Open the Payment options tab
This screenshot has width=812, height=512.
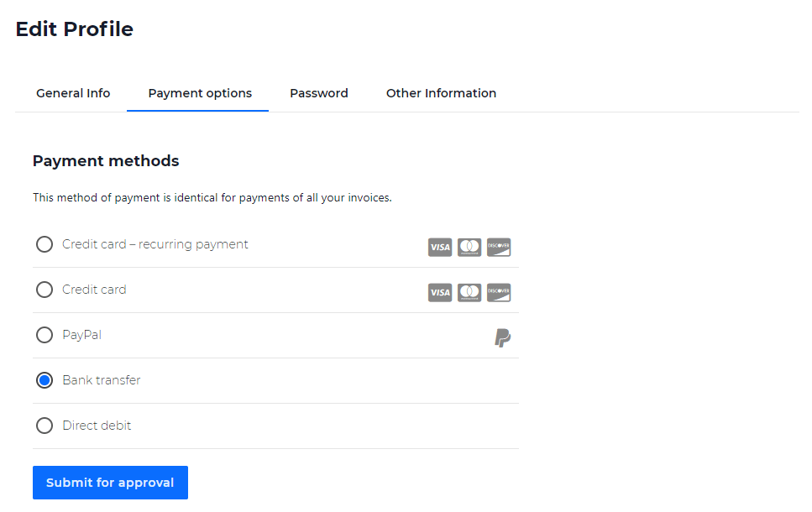200,93
